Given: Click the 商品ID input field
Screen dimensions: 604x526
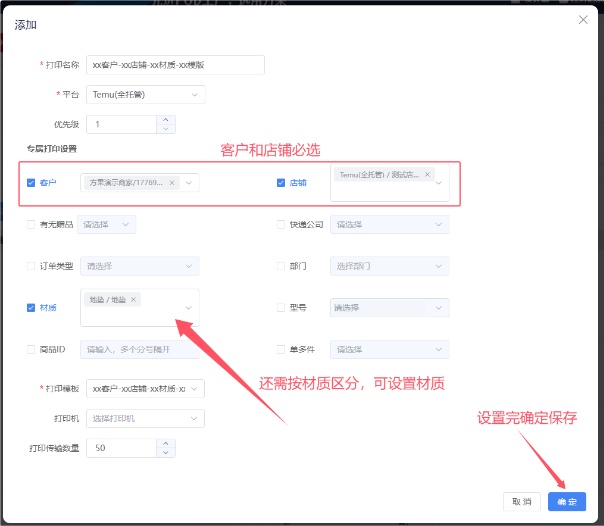Looking at the screenshot, I should click(140, 349).
